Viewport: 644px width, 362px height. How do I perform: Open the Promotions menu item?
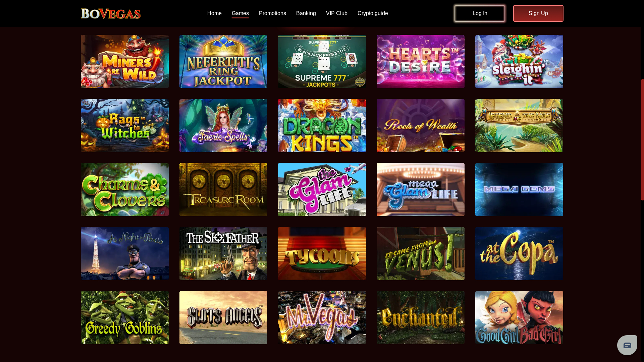[x=272, y=13]
